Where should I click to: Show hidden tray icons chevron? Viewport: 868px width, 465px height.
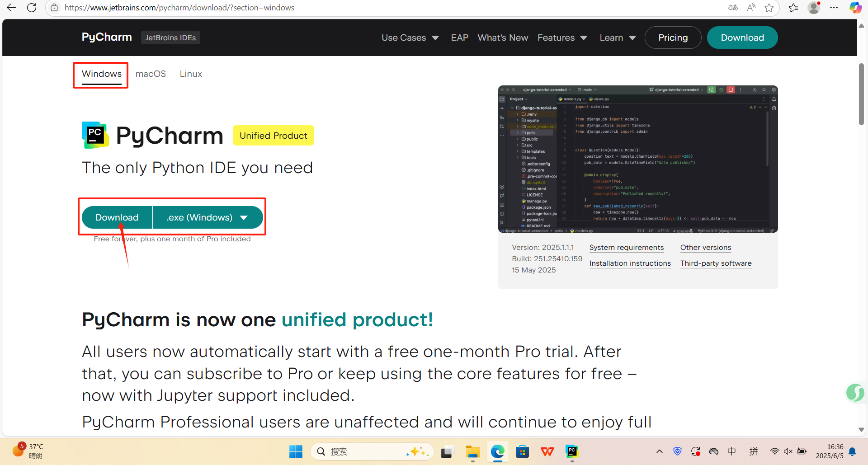(660, 451)
